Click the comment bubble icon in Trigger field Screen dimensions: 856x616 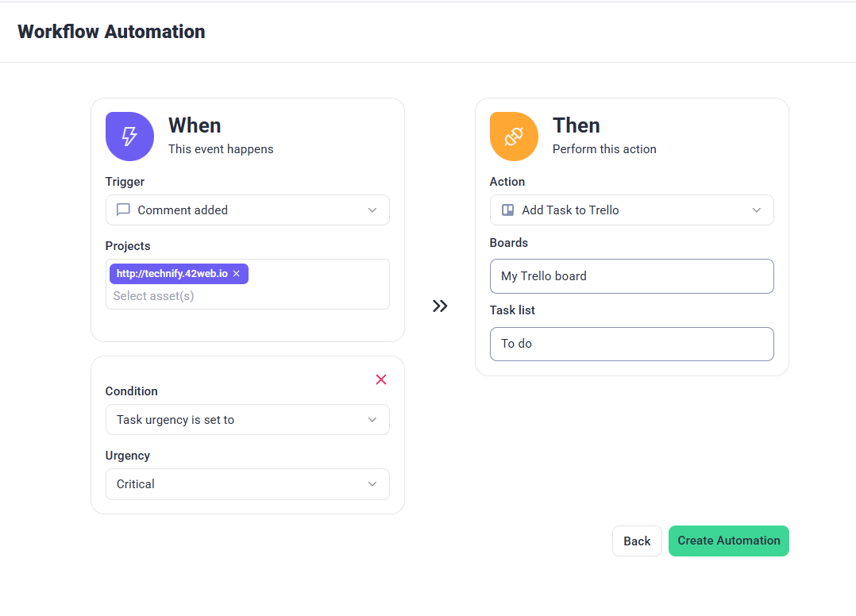pyautogui.click(x=123, y=210)
